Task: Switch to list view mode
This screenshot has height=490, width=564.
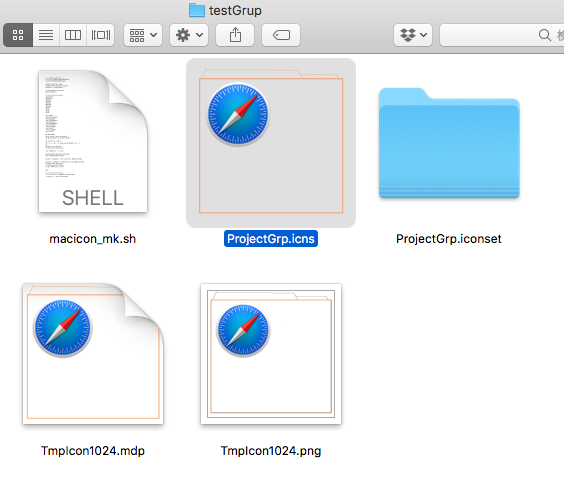Action: click(x=46, y=35)
